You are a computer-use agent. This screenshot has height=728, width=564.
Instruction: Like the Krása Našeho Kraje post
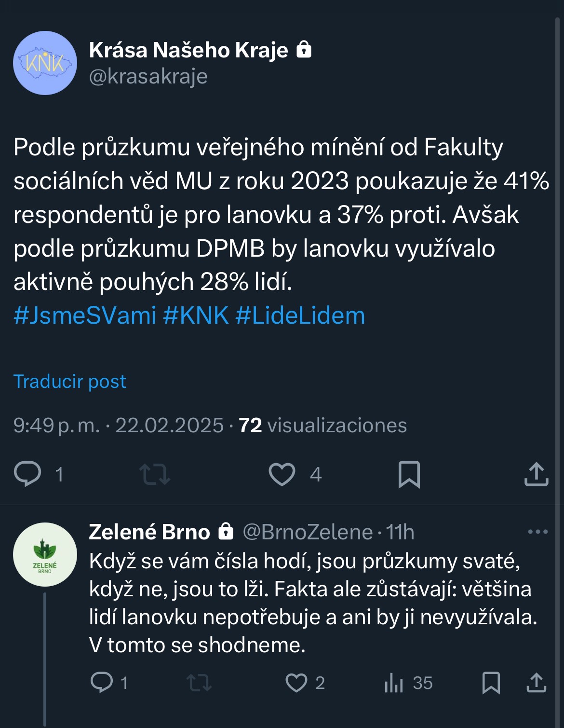282,474
